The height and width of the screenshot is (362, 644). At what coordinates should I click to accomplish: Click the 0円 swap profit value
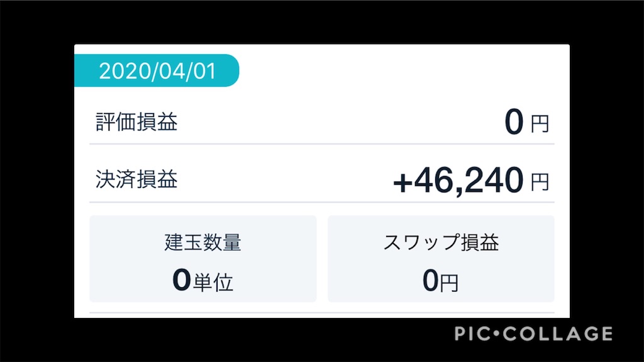pos(441,282)
